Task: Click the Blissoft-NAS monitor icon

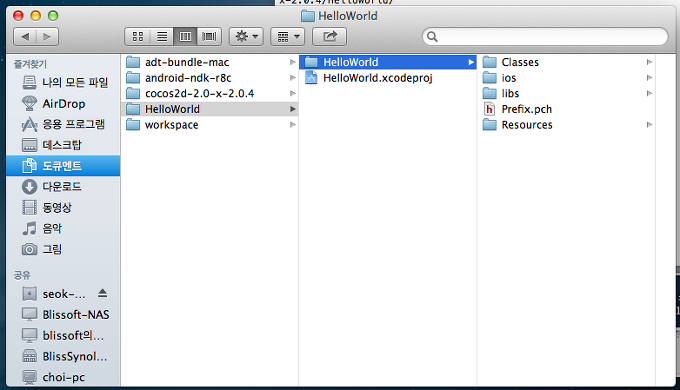Action: pyautogui.click(x=29, y=315)
